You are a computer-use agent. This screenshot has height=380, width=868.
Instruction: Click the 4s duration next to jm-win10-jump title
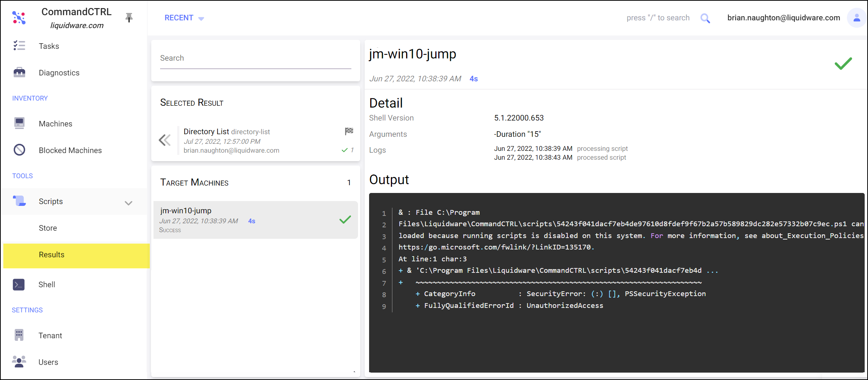[x=473, y=79]
